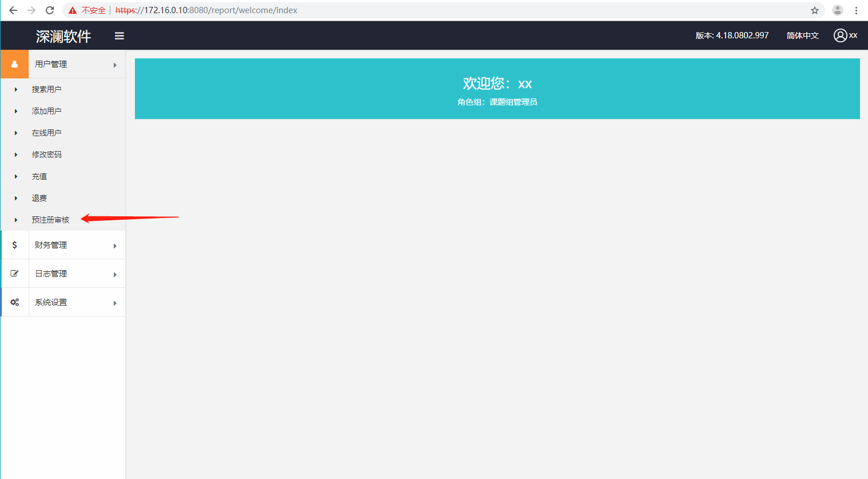
Task: Expand the 日志管理 section arrow
Action: (115, 275)
